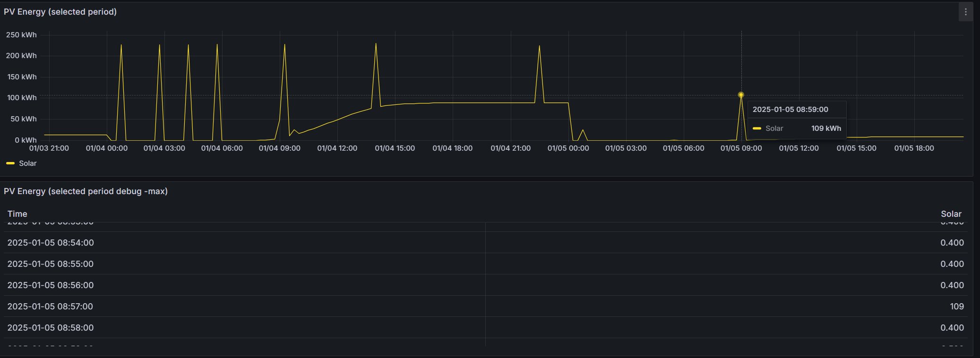Open the 'PV Energy (selected period)' panel title
Screen dimensions: 980x358
pyautogui.click(x=60, y=12)
